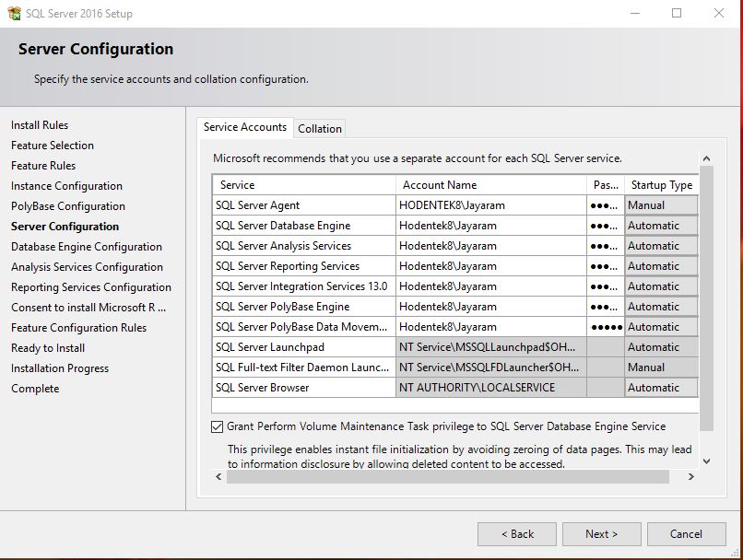
Task: Click the Back button
Action: click(516, 533)
